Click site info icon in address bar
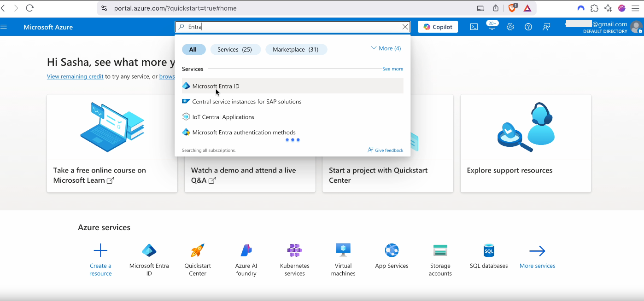 [x=104, y=8]
